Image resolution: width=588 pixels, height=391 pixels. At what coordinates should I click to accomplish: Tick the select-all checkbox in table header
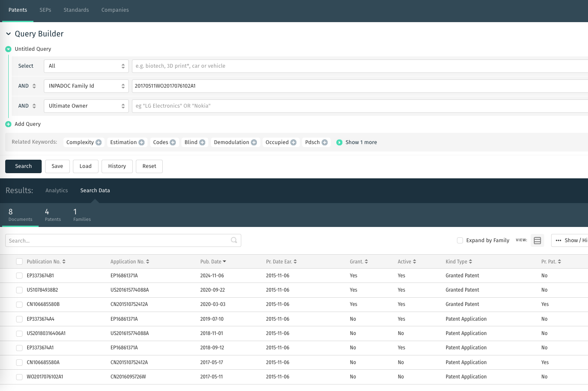point(19,261)
